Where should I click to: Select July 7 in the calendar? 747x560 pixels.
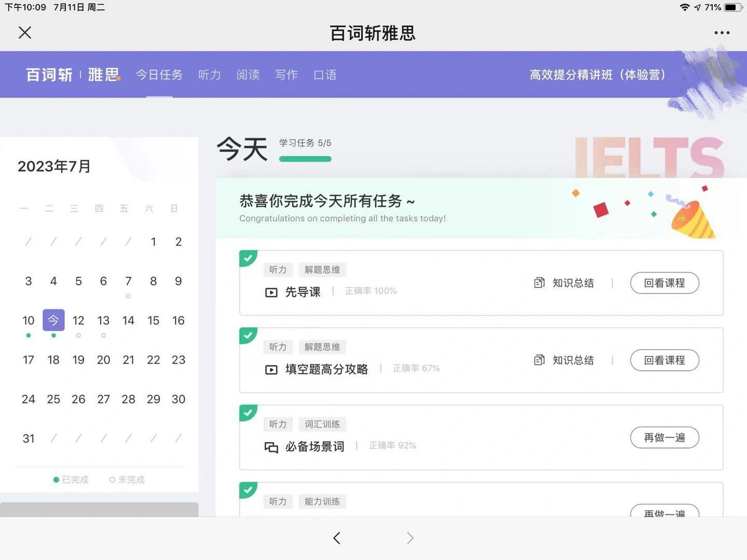(x=128, y=281)
